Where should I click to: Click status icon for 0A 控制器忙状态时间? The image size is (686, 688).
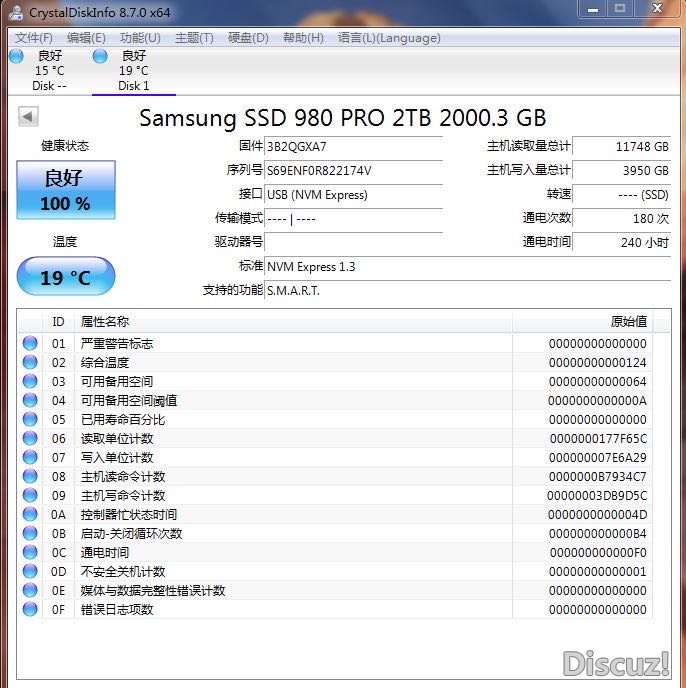click(30, 514)
